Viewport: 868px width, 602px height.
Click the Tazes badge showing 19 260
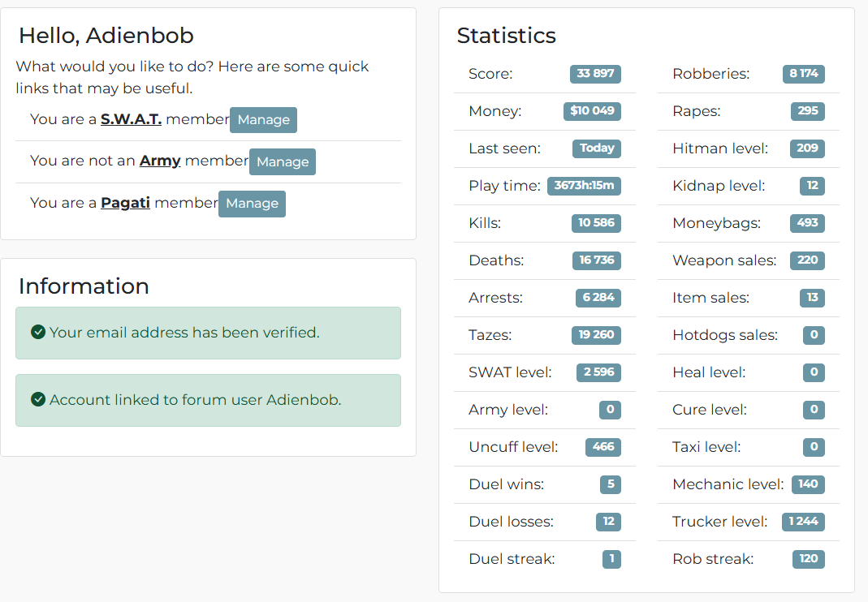(x=596, y=335)
